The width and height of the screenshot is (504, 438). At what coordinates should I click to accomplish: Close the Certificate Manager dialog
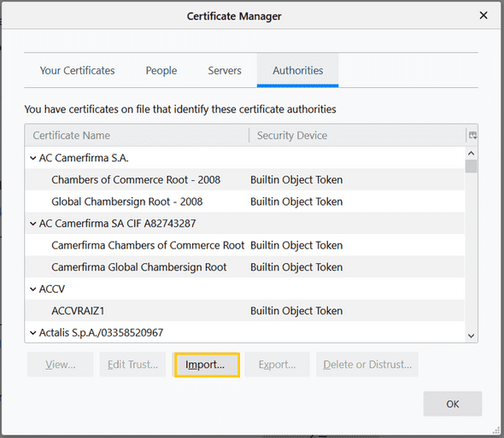coord(483,15)
